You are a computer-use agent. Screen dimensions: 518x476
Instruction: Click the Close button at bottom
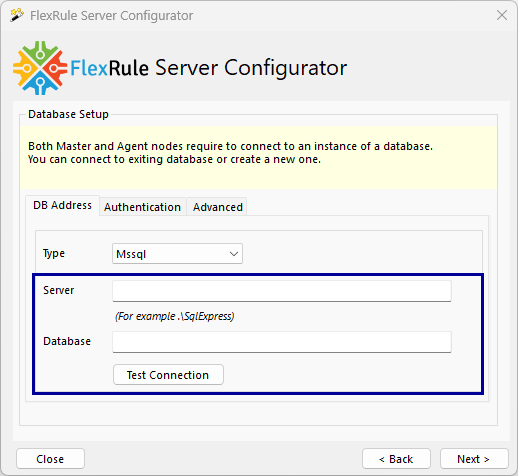point(50,459)
